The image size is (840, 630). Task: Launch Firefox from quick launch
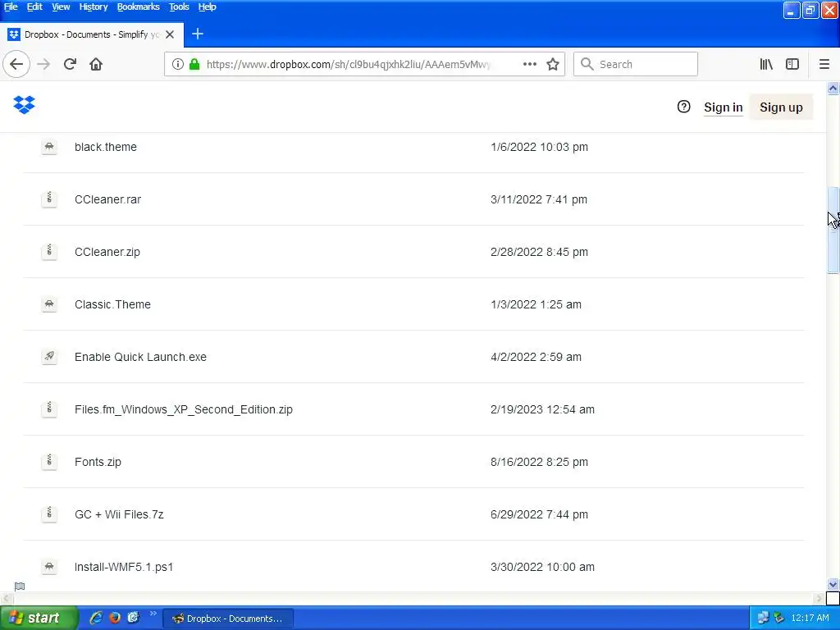click(x=115, y=618)
